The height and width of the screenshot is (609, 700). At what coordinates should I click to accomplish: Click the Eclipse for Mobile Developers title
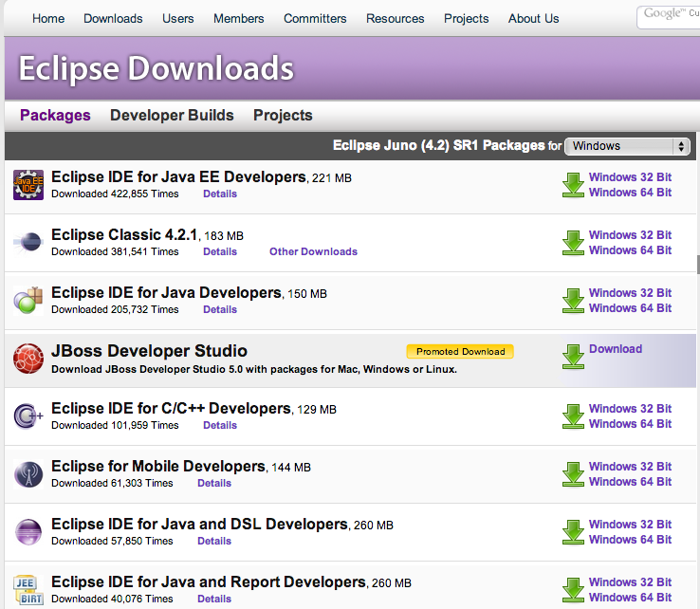pyautogui.click(x=158, y=467)
